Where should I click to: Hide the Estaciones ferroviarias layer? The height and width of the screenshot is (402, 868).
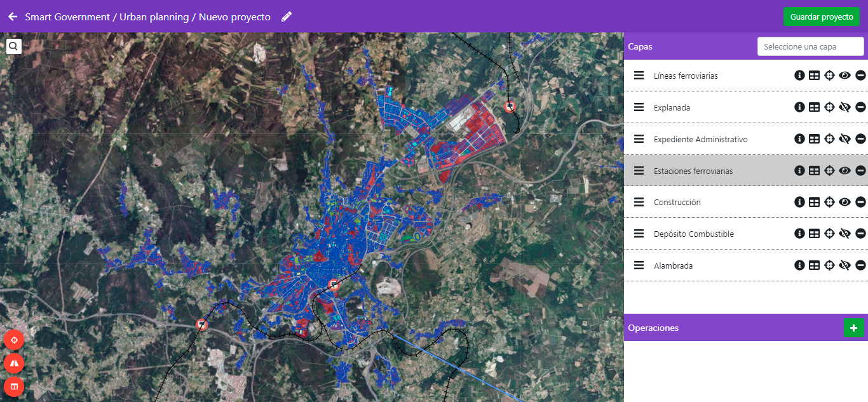(x=844, y=171)
